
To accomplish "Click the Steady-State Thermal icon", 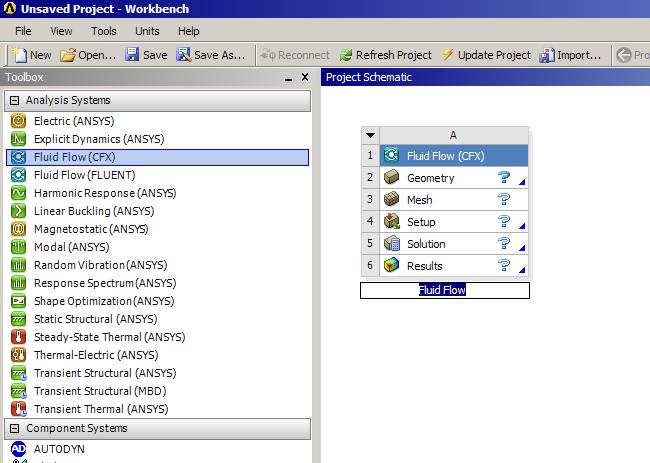I will (x=18, y=337).
